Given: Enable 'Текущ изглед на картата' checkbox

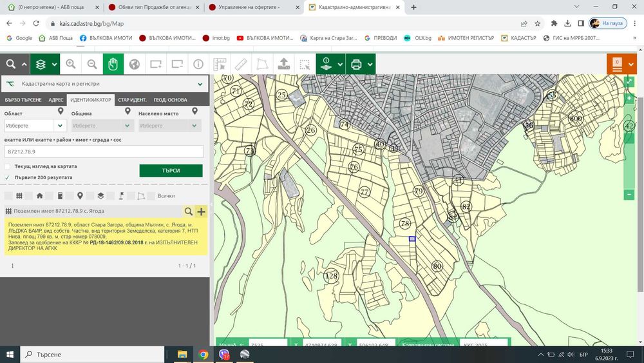Looking at the screenshot, I should coord(8,166).
